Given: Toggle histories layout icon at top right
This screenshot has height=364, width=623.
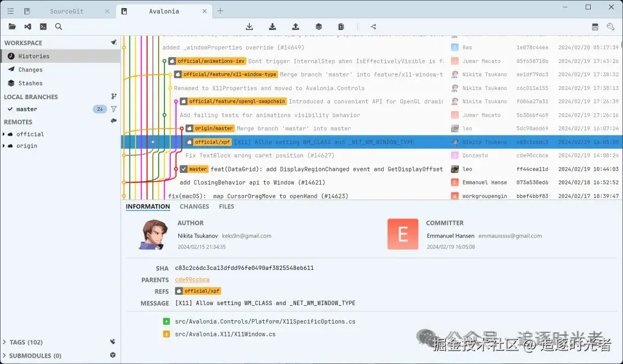Looking at the screenshot, I should click(595, 27).
